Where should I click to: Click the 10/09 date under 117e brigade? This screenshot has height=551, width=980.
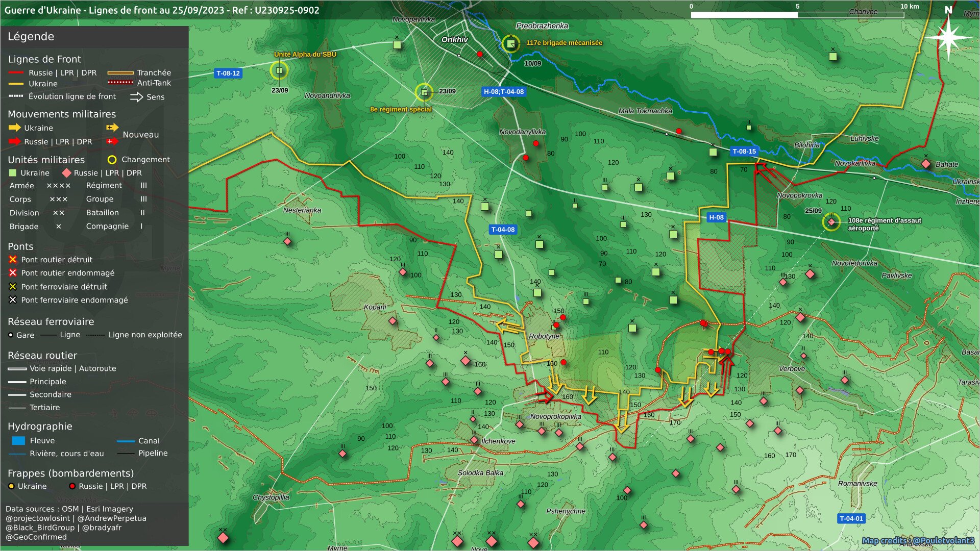click(x=533, y=64)
